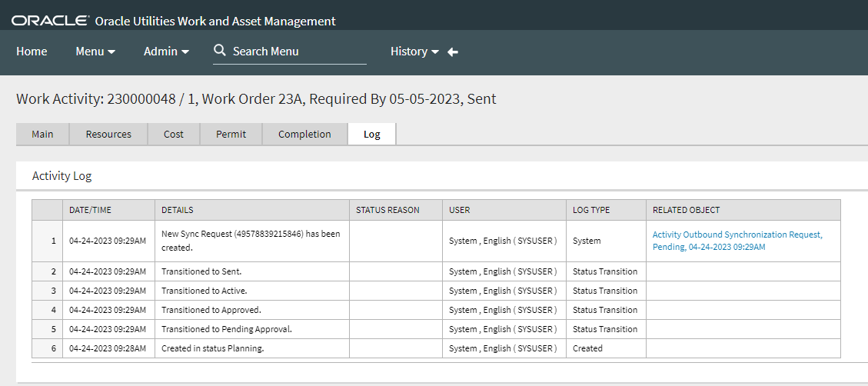Viewport: 868px width, 386px height.
Task: Open Activity Outbound Synchronization Request link
Action: (737, 241)
